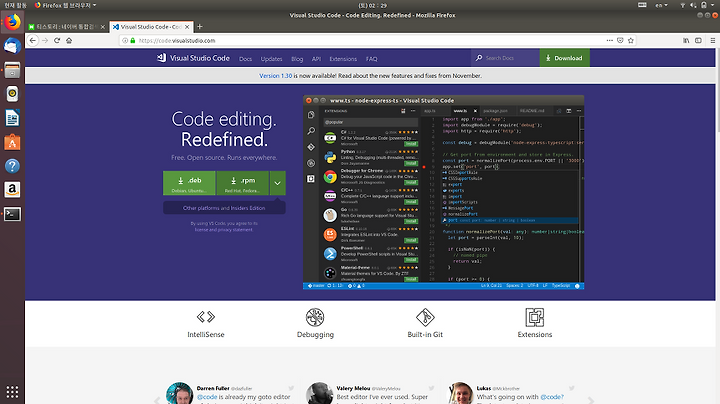Expand the download options chevron
720x404 pixels.
(278, 183)
